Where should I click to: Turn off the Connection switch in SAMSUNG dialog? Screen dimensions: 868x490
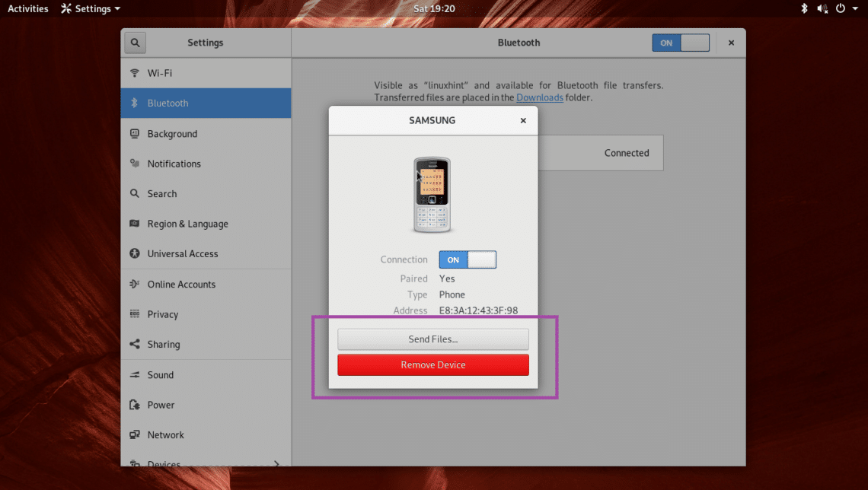tap(468, 259)
